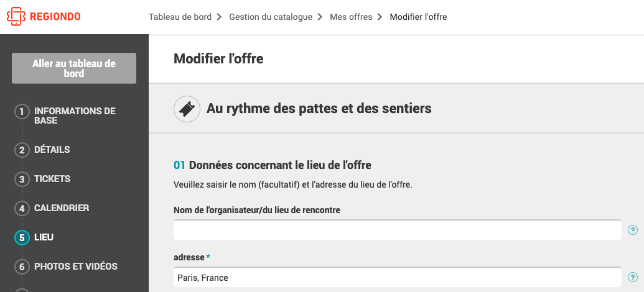
Task: Open the Gestion du catalogue breadcrumb
Action: tap(271, 17)
